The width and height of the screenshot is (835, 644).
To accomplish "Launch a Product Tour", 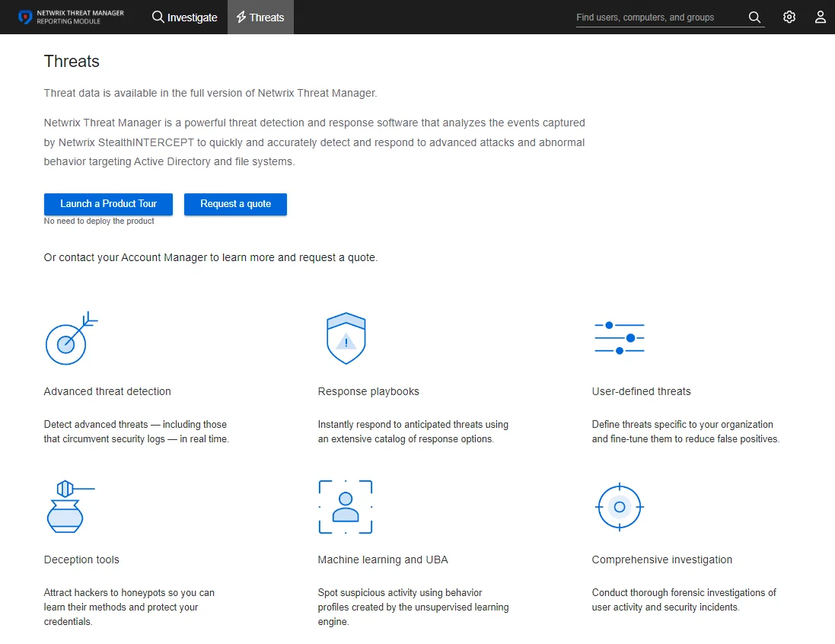I will click(x=108, y=204).
